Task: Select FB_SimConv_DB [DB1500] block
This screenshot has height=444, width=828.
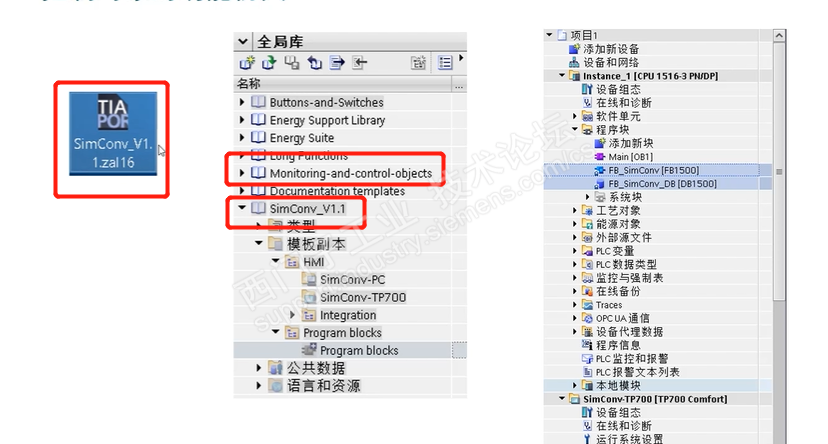Action: (x=662, y=184)
